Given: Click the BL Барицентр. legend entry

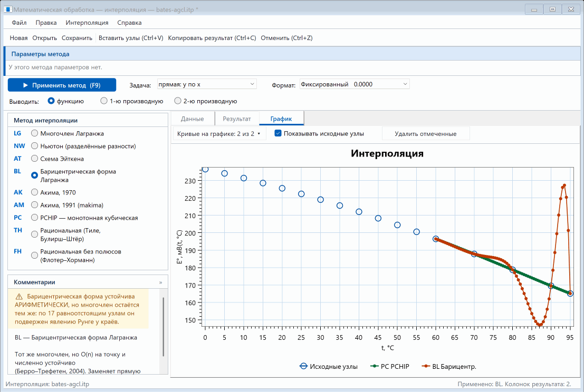Looking at the screenshot, I should [449, 366].
